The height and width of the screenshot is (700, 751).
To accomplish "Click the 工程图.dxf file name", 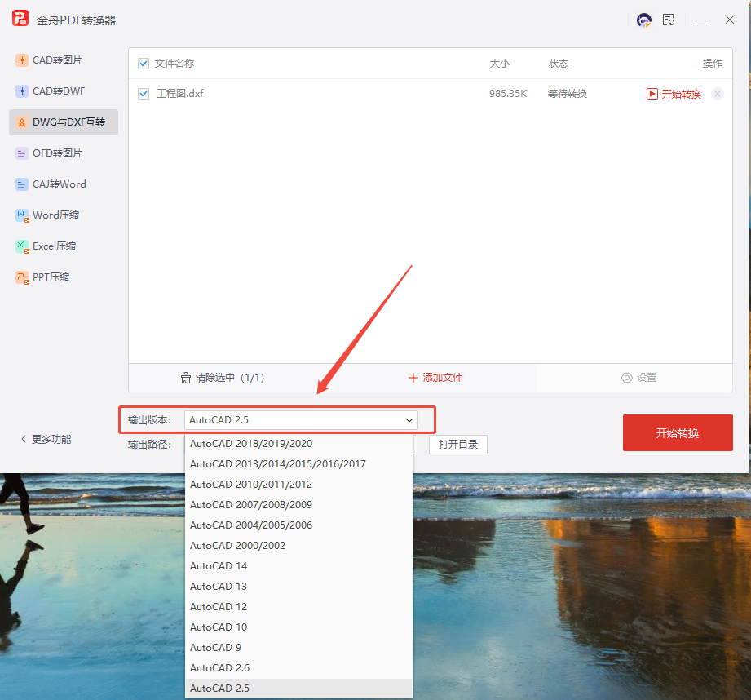I will 179,94.
